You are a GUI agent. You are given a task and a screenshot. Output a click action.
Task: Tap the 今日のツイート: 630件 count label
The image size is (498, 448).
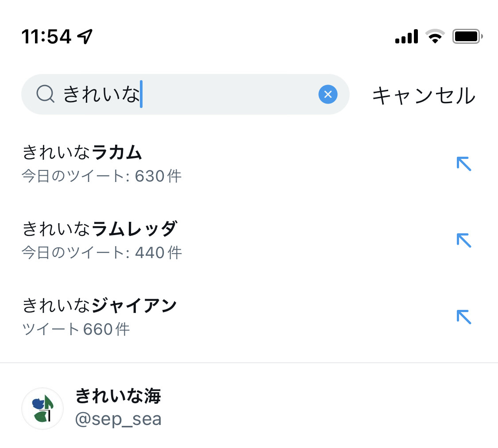coord(102,176)
